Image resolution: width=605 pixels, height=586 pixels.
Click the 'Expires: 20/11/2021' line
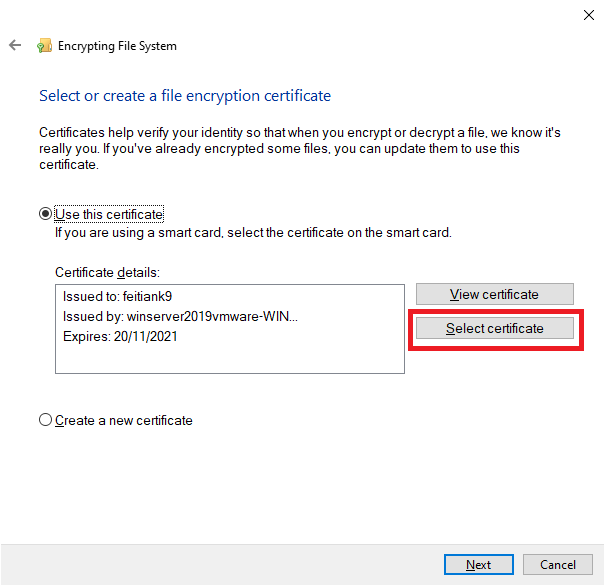coord(120,336)
